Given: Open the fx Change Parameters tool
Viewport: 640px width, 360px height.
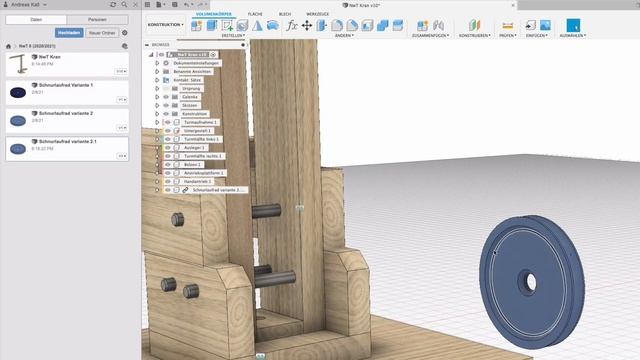Looking at the screenshot, I should click(x=291, y=25).
